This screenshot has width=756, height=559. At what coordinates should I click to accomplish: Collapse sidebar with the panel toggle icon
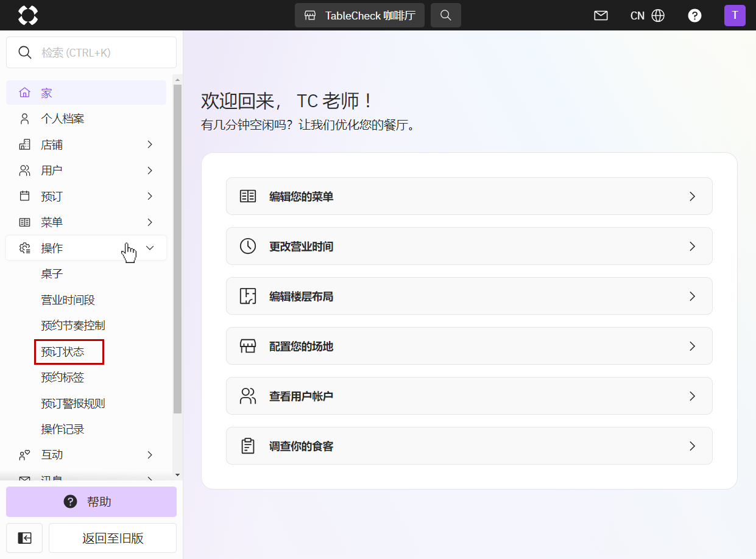pyautogui.click(x=24, y=538)
